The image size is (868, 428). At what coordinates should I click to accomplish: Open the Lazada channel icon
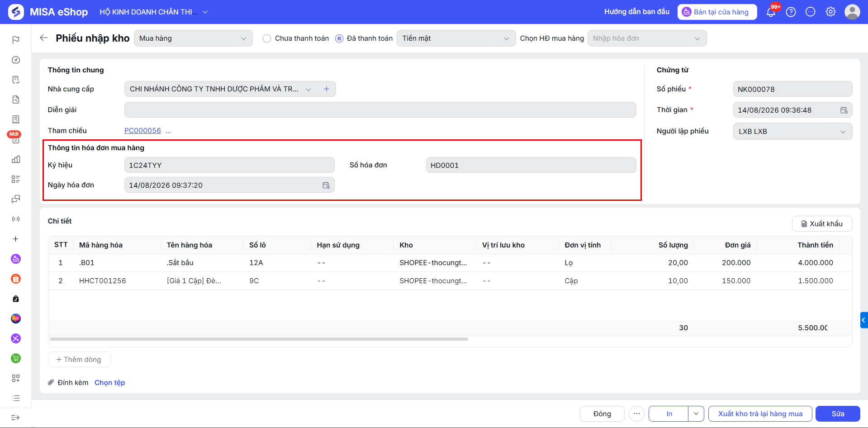coord(16,319)
